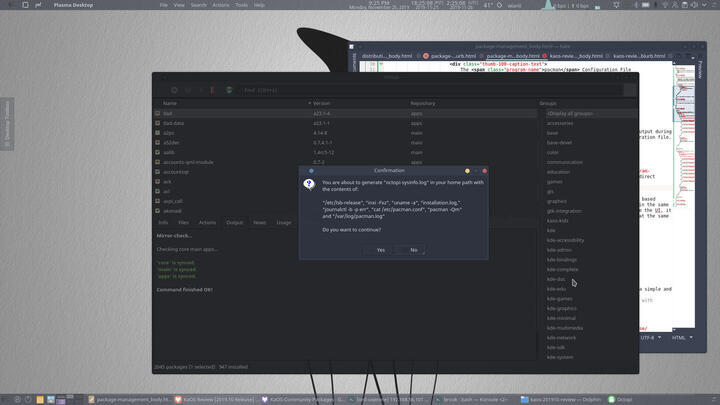Select the kde-network group
The image size is (720, 405).
pyautogui.click(x=561, y=338)
